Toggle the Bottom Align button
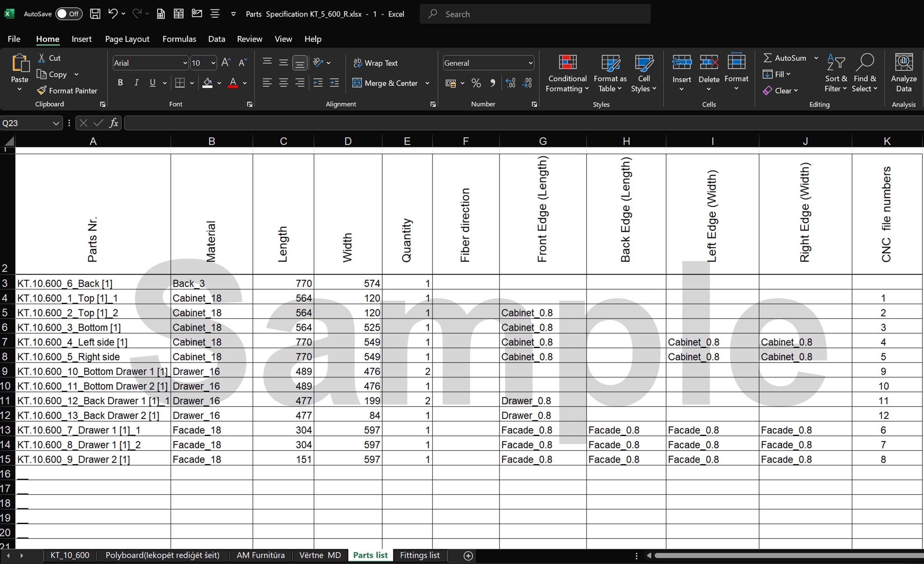924x564 pixels. click(300, 63)
